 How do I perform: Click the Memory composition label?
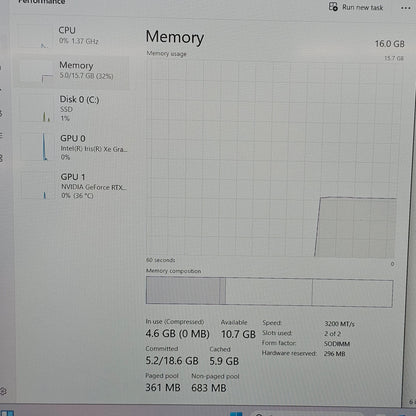click(x=173, y=271)
